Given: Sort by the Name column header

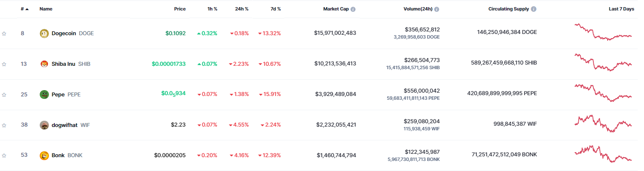Looking at the screenshot, I should pos(45,9).
